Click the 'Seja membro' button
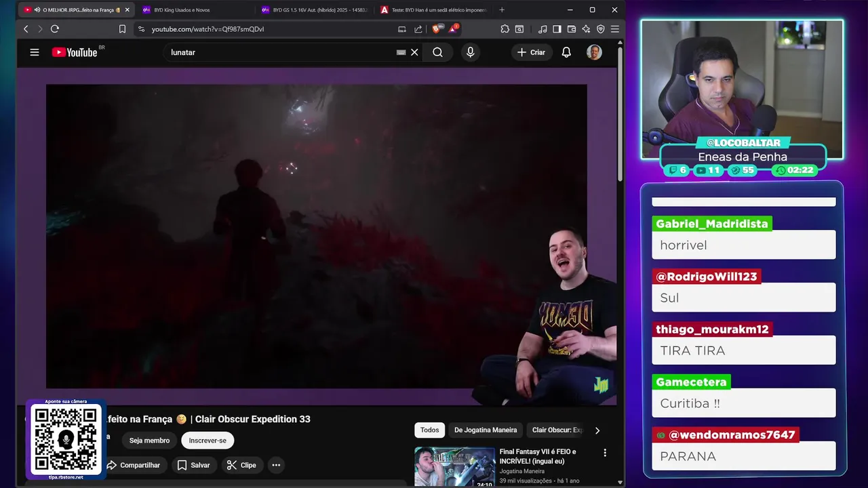This screenshot has width=868, height=488. tap(149, 441)
